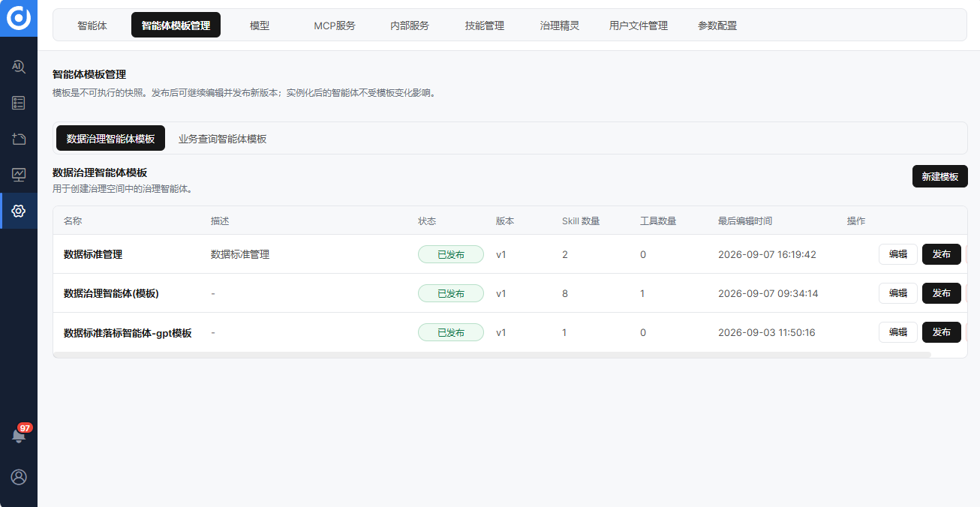Open the add-folder sidebar icon

[x=19, y=139]
